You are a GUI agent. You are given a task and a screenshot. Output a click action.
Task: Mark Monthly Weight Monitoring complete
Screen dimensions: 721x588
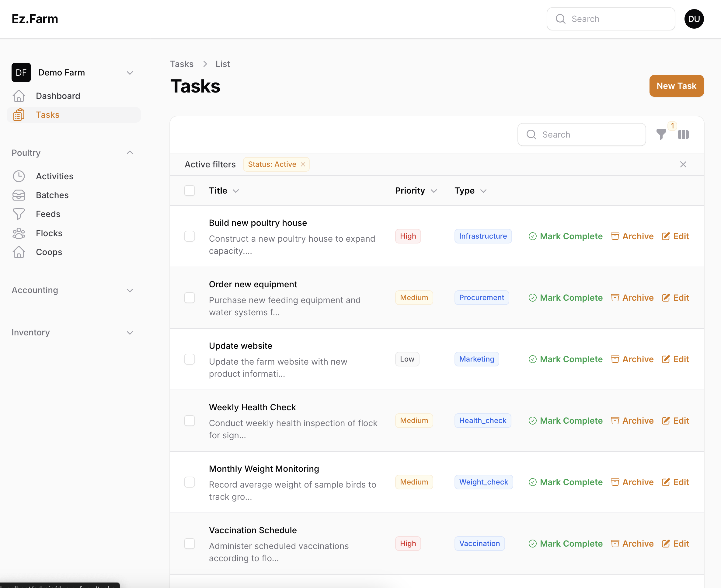tap(565, 482)
